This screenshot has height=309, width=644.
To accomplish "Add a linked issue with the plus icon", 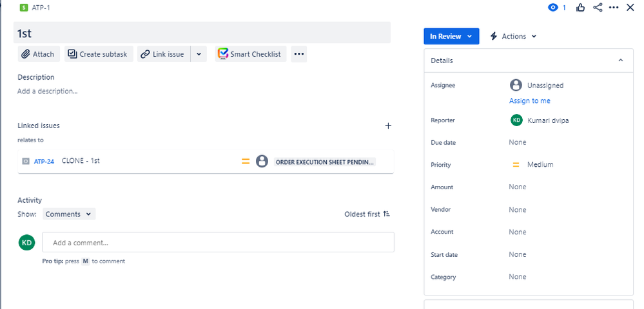I will point(388,126).
